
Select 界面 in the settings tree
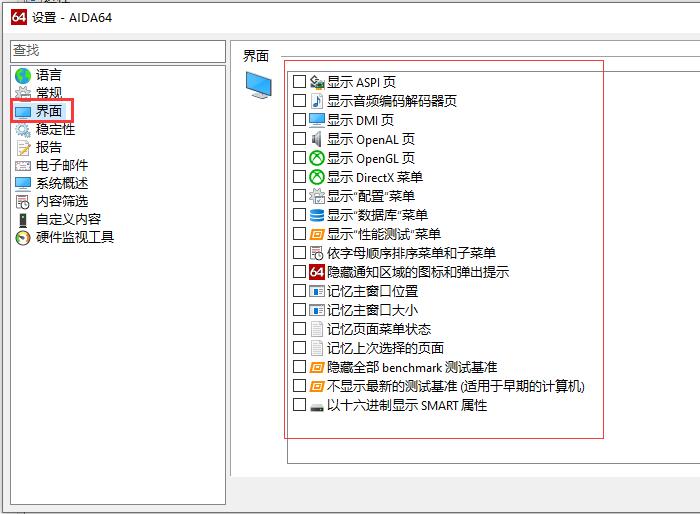tap(49, 111)
